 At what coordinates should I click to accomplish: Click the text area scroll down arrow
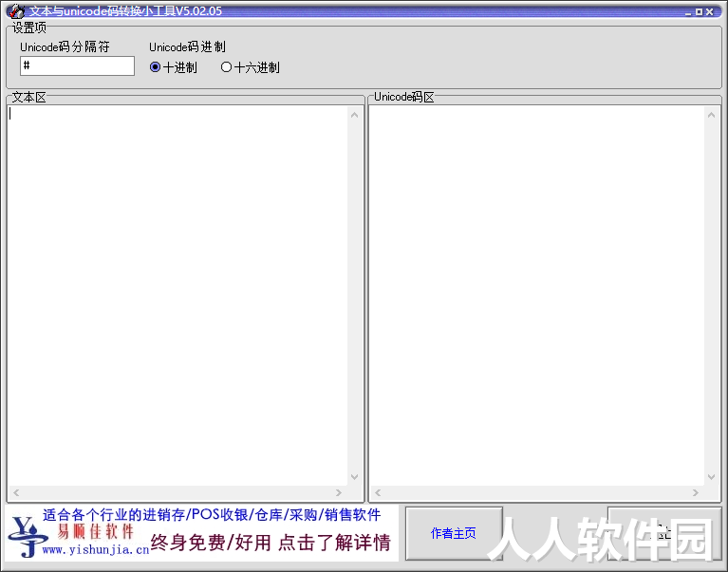(355, 477)
